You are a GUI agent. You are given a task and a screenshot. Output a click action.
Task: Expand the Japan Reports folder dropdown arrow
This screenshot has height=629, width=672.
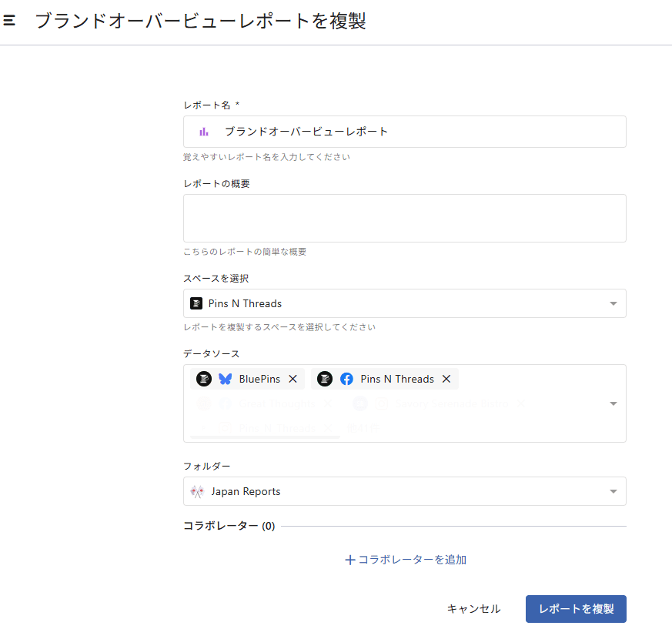[x=613, y=491]
